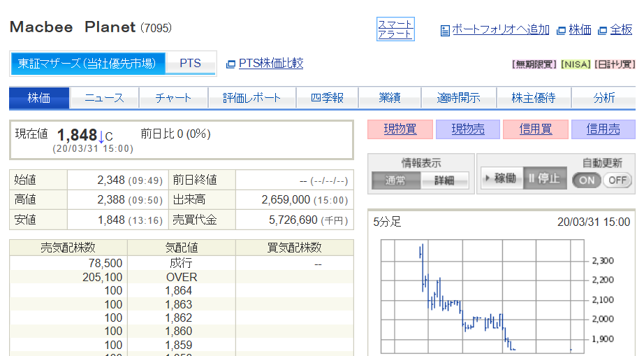Click the quote price 1,859

click(x=179, y=345)
